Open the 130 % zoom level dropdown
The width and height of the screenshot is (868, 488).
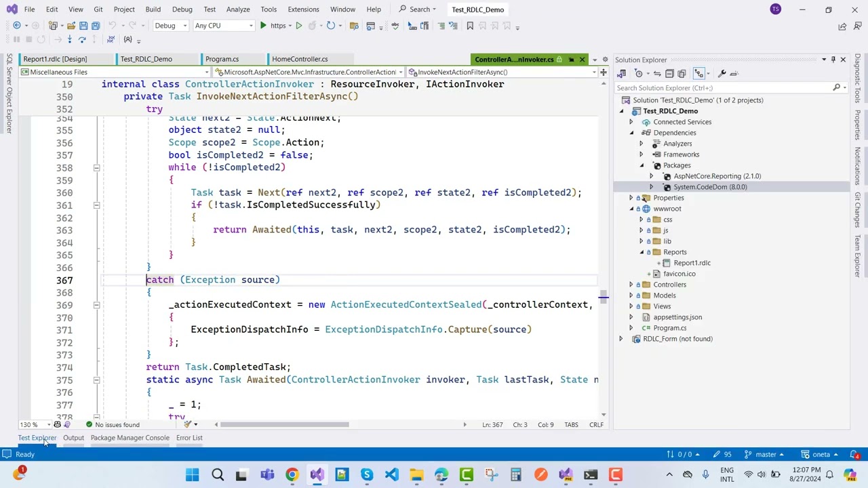point(35,425)
